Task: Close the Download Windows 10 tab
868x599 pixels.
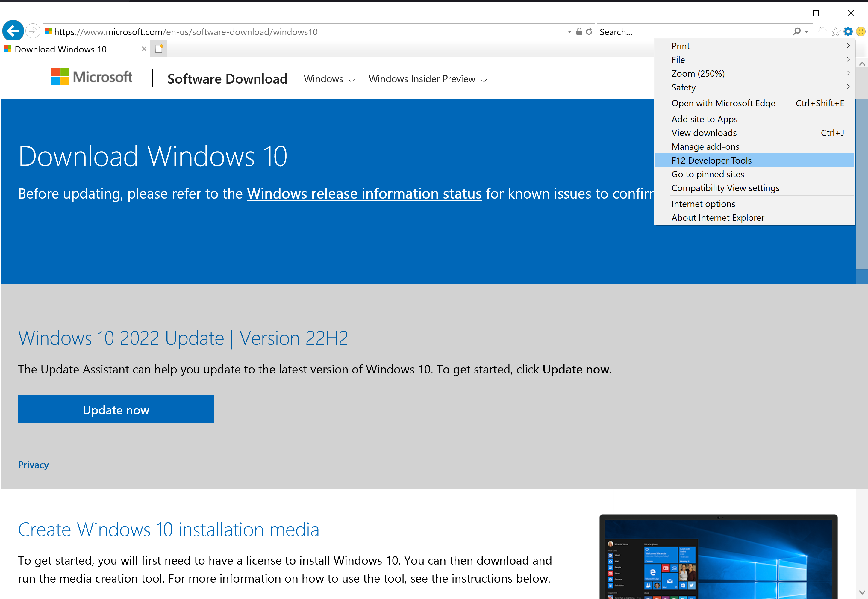Action: (x=144, y=49)
